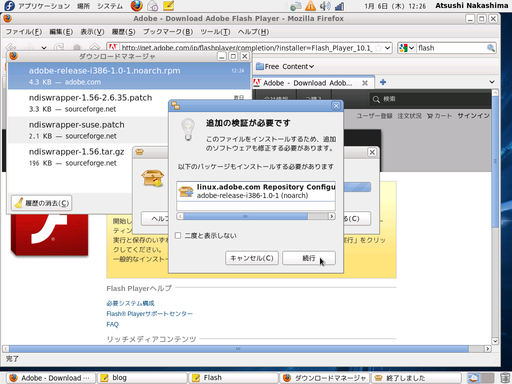Image resolution: width=512 pixels, height=384 pixels.
Task: Click the Adobe site 検索 search field
Action: tap(431, 99)
